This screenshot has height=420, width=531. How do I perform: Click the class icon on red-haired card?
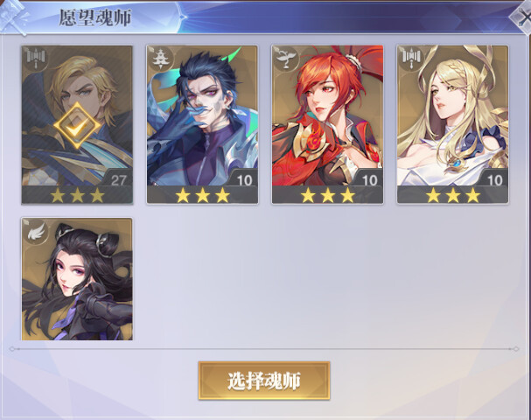point(285,58)
